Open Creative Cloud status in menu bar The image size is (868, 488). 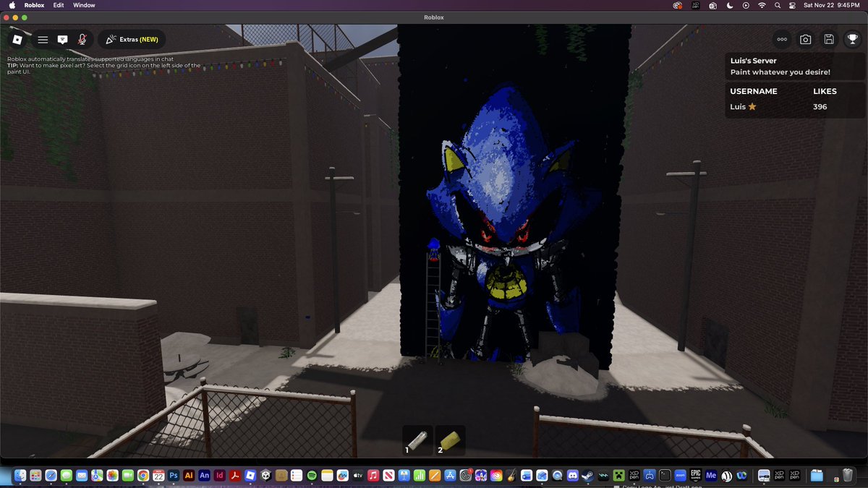click(x=677, y=5)
